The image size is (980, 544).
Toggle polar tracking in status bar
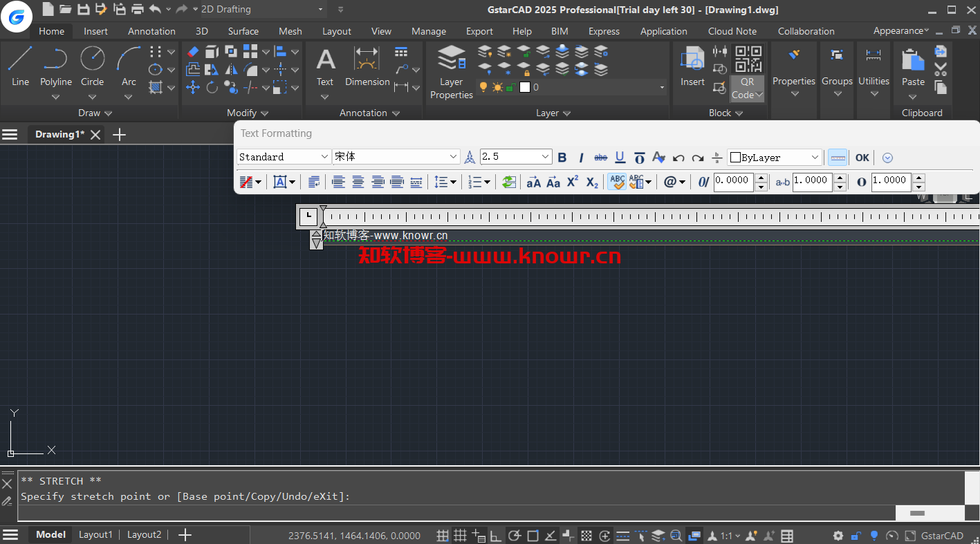coord(515,536)
